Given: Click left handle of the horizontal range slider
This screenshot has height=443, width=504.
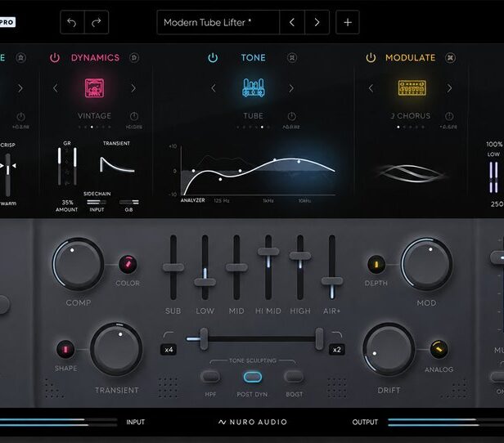Looking at the screenshot, I should (204, 339).
